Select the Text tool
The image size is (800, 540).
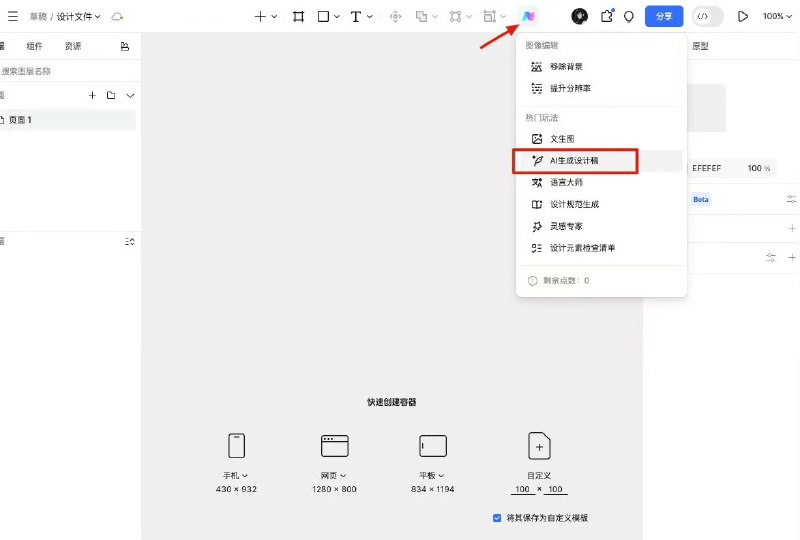point(356,16)
